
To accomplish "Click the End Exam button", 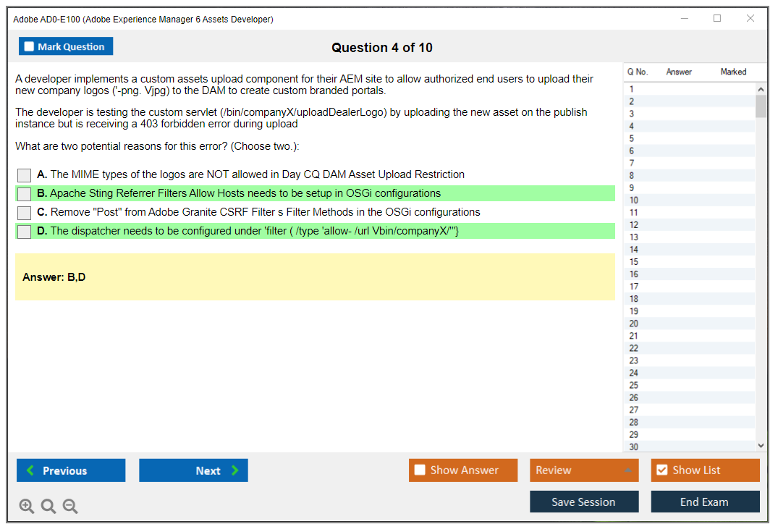I will pos(704,502).
